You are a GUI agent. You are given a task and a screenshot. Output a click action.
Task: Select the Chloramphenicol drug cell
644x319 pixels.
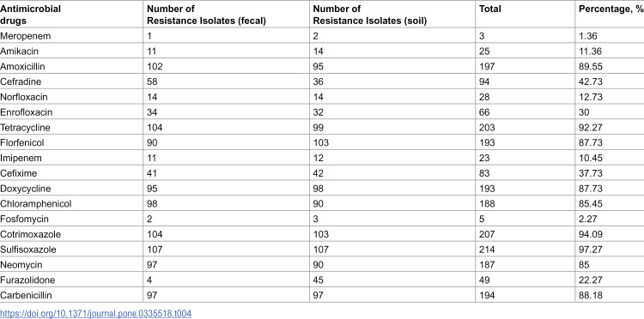coord(36,204)
